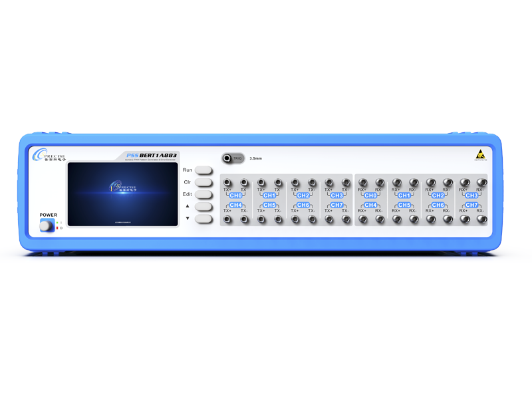Click the CH0 RX- connector
The width and height of the screenshot is (532, 399).
click(380, 182)
